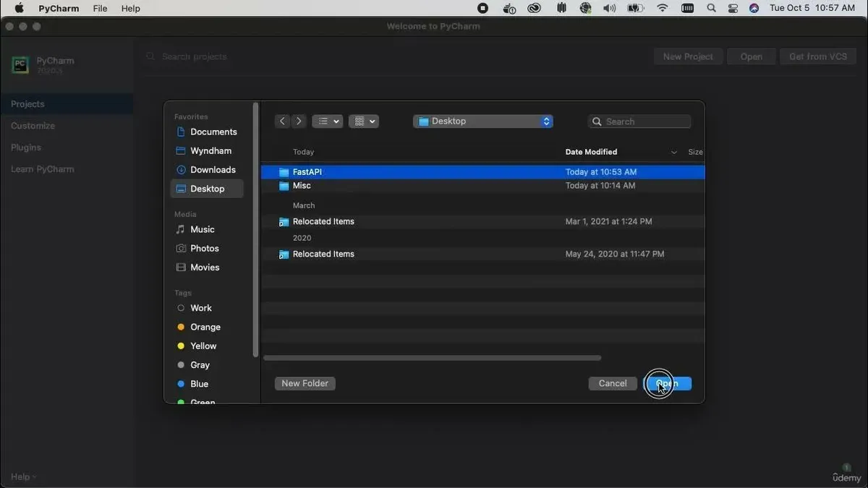The width and height of the screenshot is (868, 488).
Task: Click New Folder button
Action: tap(305, 383)
